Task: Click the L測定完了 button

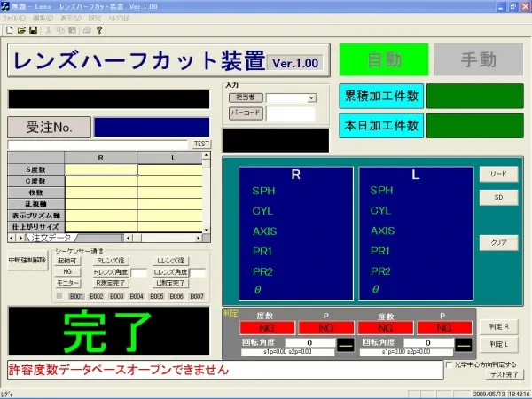Action: 170,283
